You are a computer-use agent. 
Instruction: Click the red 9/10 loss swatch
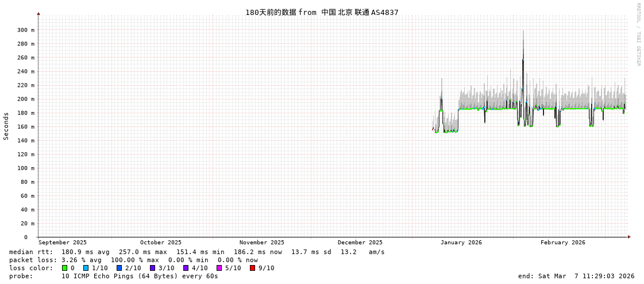pyautogui.click(x=252, y=268)
